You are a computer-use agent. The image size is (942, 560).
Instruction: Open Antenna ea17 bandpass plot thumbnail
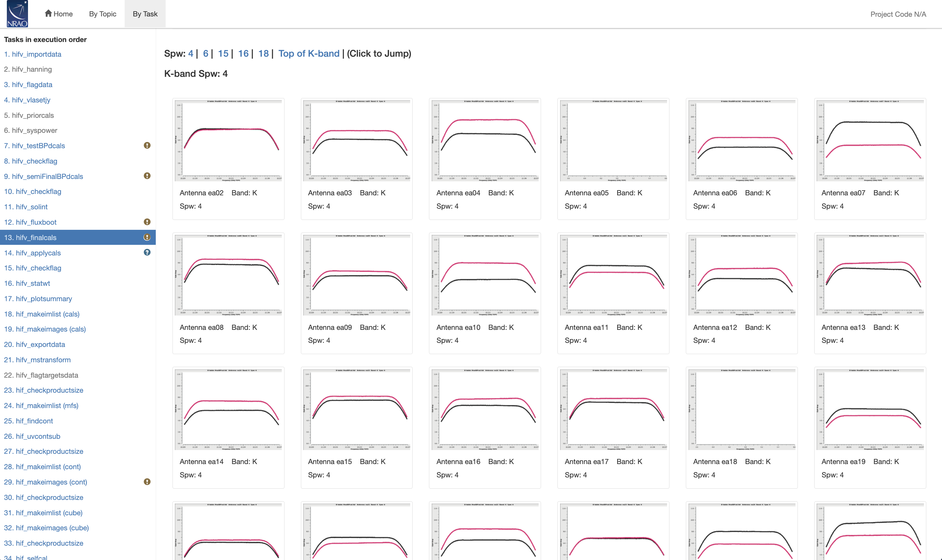point(613,409)
